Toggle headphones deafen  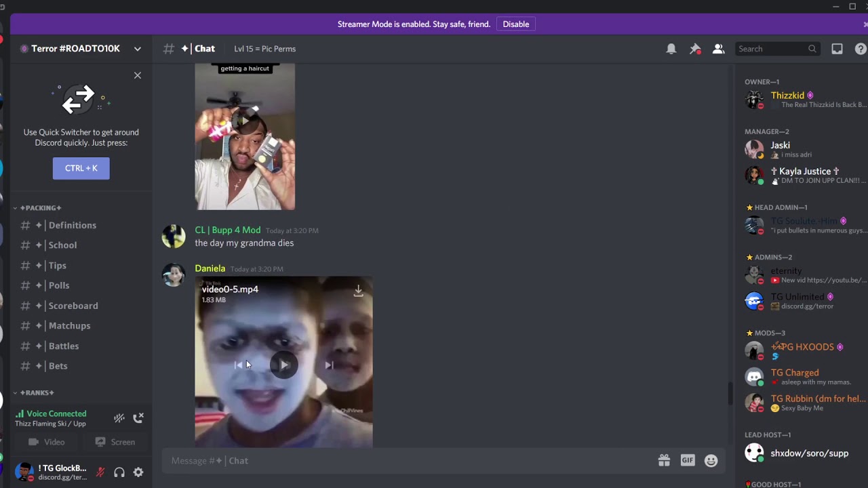[x=119, y=472]
